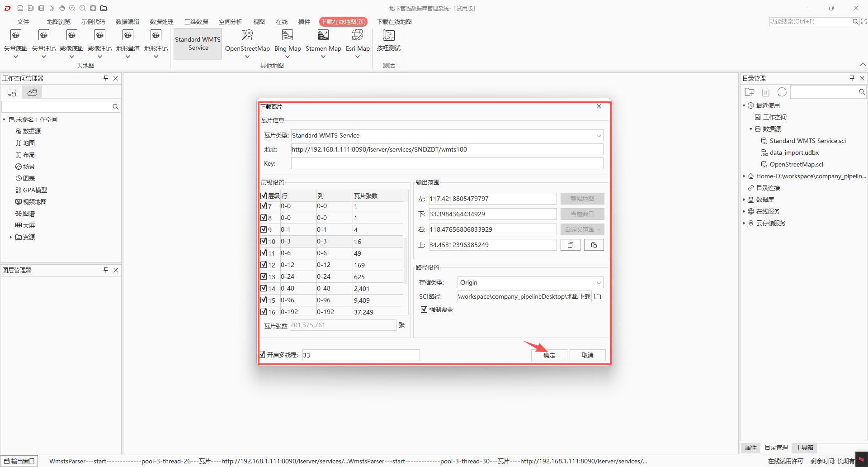Switch to the first workspace manager view icon

click(12, 92)
